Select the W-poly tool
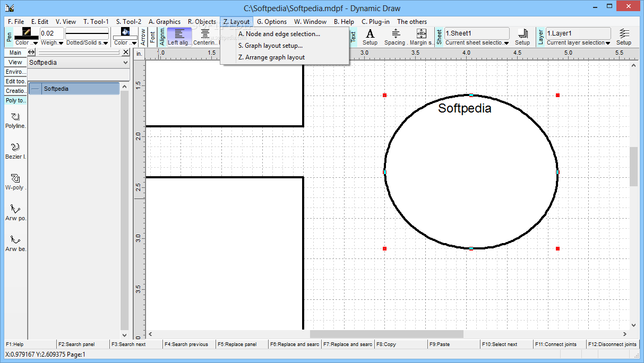The width and height of the screenshot is (644, 363). (x=15, y=182)
